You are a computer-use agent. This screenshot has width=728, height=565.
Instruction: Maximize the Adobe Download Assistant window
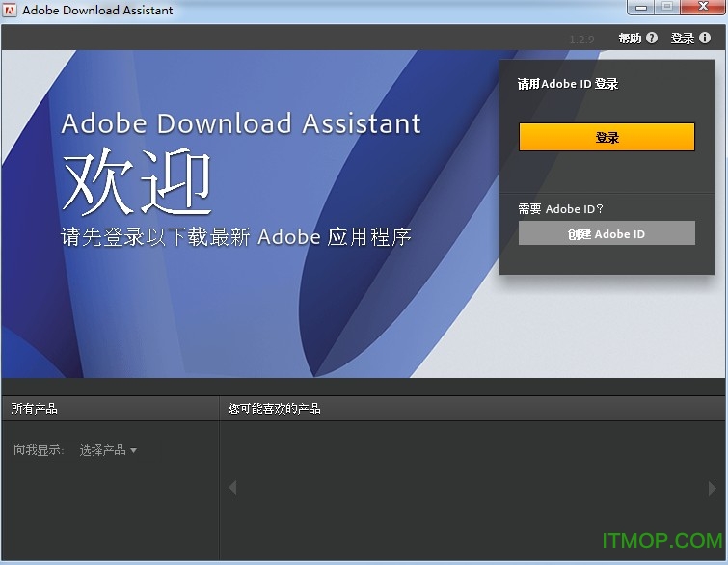[x=666, y=8]
